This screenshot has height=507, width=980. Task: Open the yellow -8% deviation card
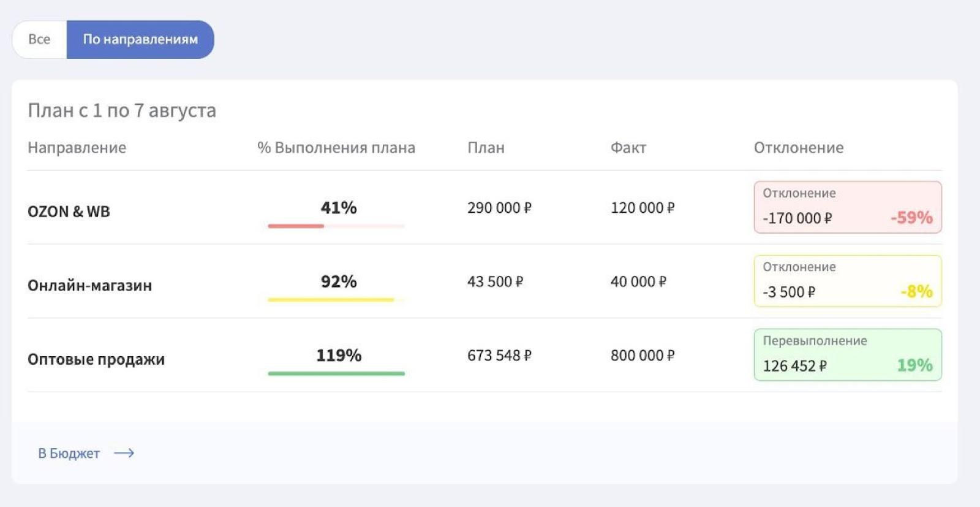(847, 281)
